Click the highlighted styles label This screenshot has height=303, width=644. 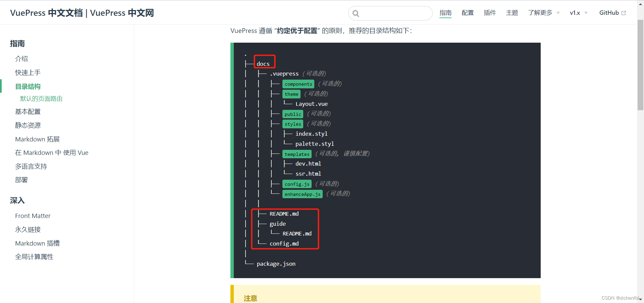coord(293,124)
